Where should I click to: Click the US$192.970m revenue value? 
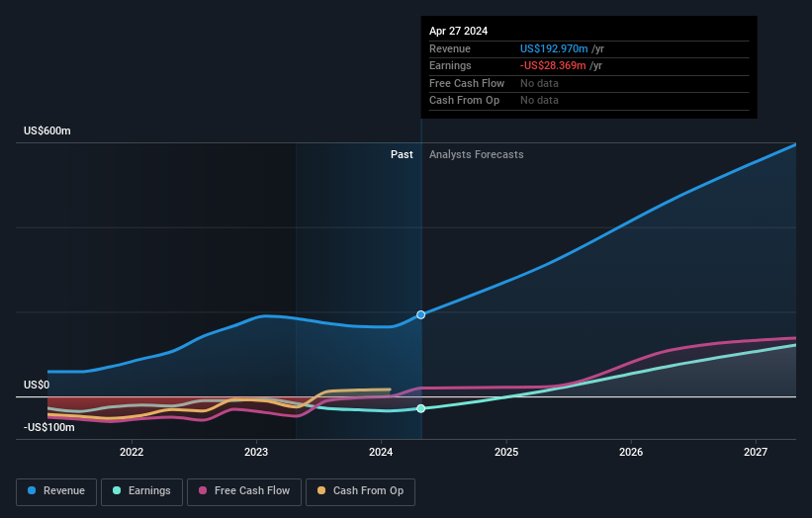[x=554, y=48]
